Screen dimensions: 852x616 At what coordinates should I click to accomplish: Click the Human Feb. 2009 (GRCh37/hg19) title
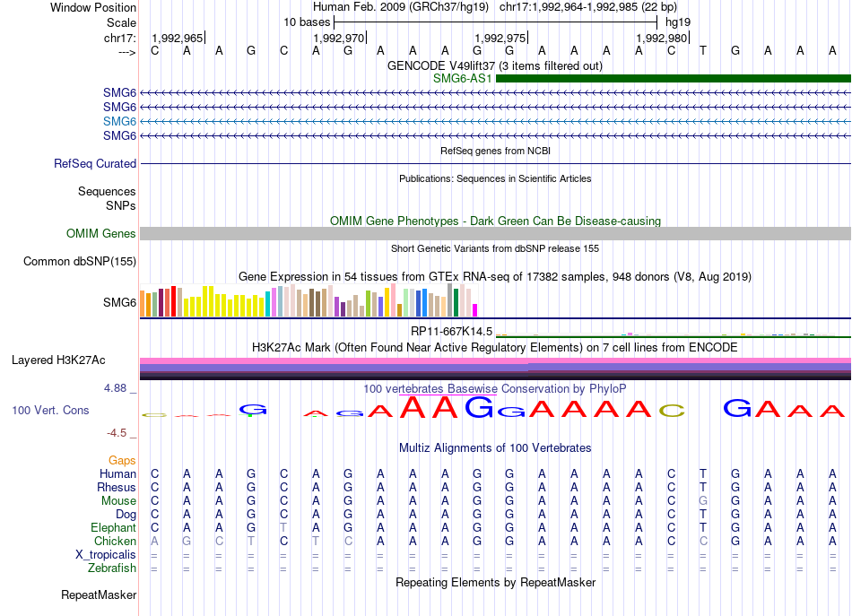(401, 7)
